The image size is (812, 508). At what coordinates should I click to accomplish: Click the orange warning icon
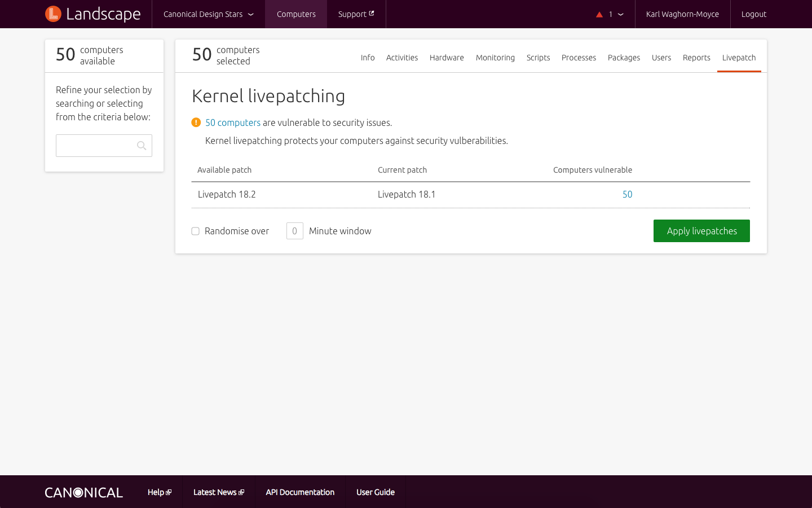click(196, 122)
